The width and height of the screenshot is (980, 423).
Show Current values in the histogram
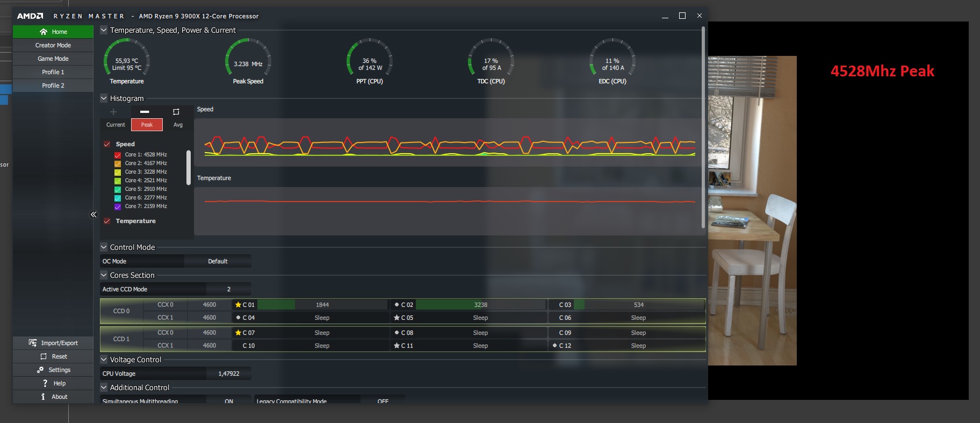[x=116, y=125]
